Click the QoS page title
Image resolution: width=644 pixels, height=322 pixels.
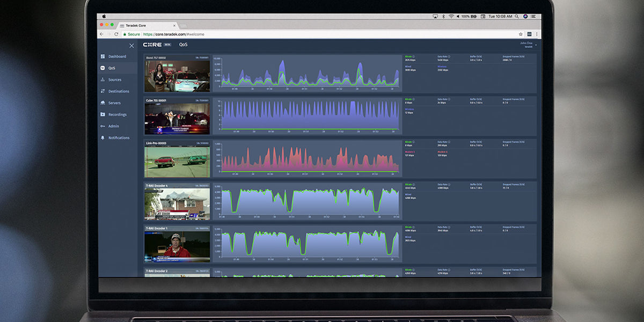tap(183, 45)
